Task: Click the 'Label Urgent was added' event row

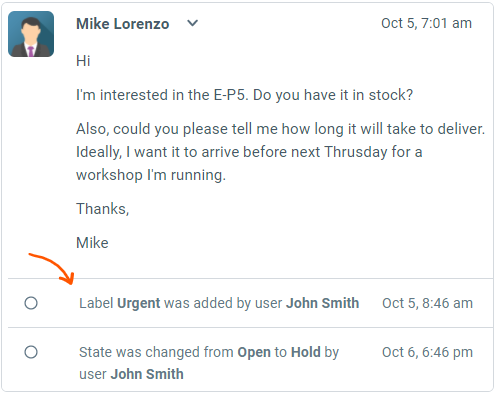Action: (x=250, y=303)
